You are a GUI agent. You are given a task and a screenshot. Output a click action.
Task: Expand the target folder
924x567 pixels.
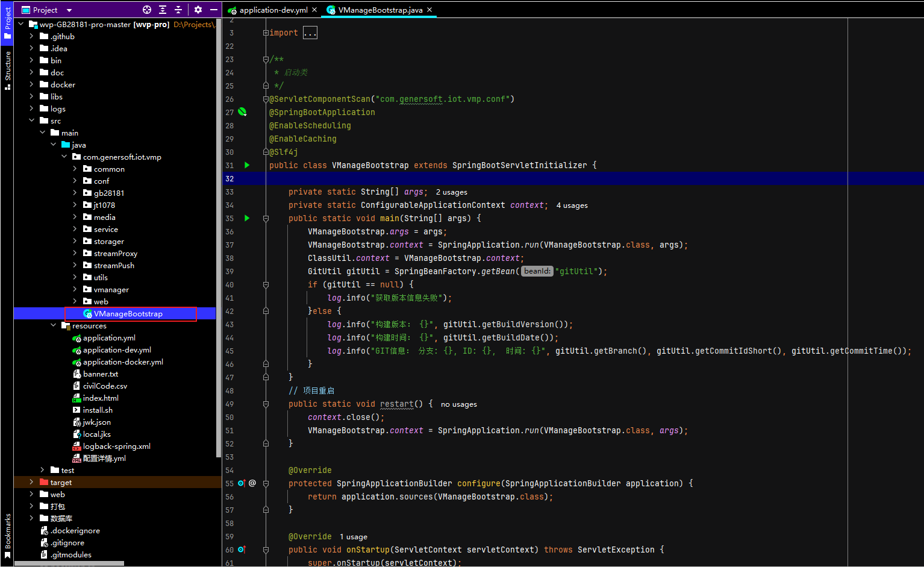coord(31,482)
